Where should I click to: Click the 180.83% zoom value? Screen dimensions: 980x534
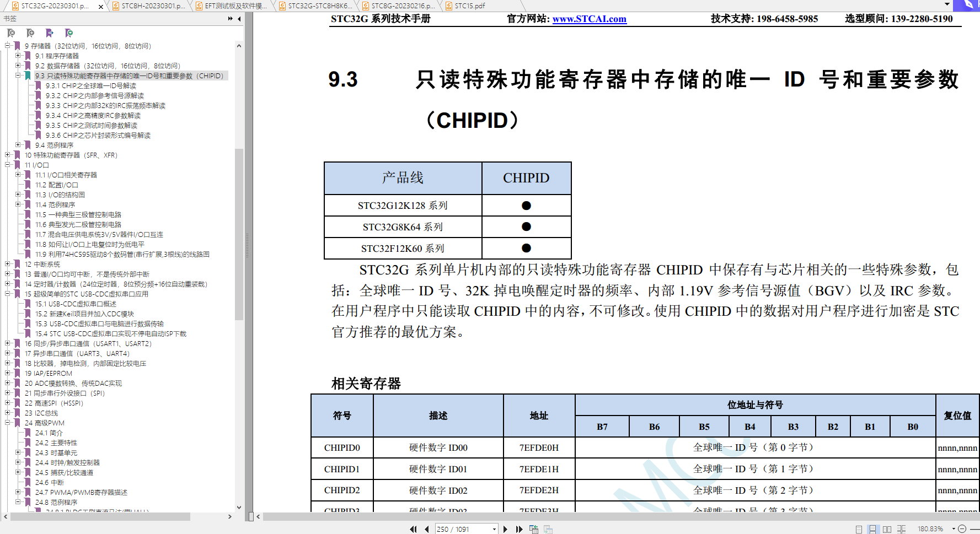[930, 529]
